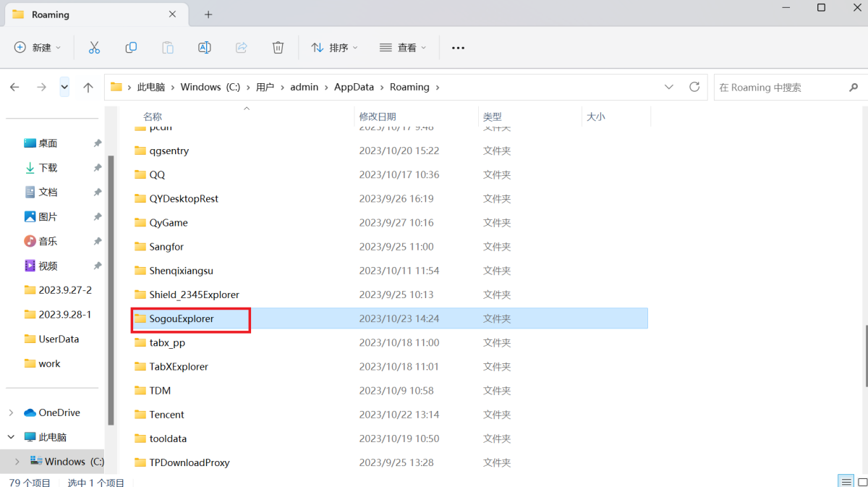Open the 新建 dropdown menu
Viewport: 868px width, 487px height.
(x=38, y=48)
